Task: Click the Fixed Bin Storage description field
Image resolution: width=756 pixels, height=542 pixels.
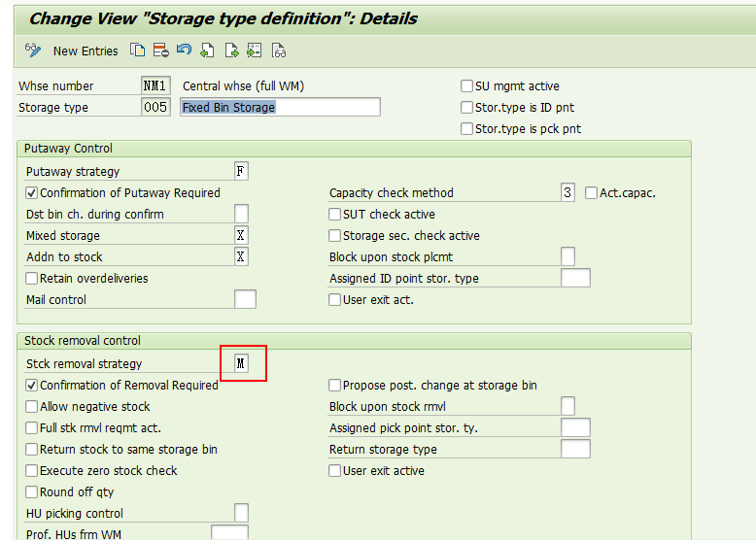Action: (x=280, y=107)
